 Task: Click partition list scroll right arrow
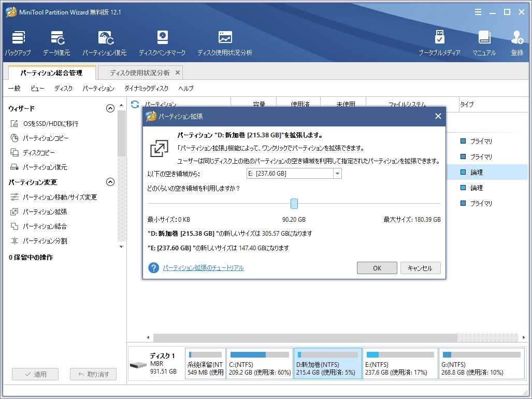point(524,337)
